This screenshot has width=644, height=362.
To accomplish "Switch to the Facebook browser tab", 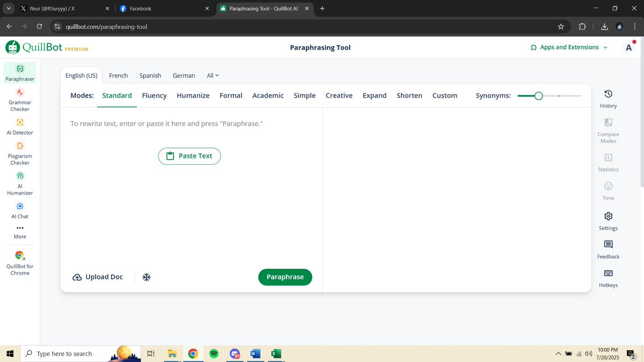I will pyautogui.click(x=164, y=9).
